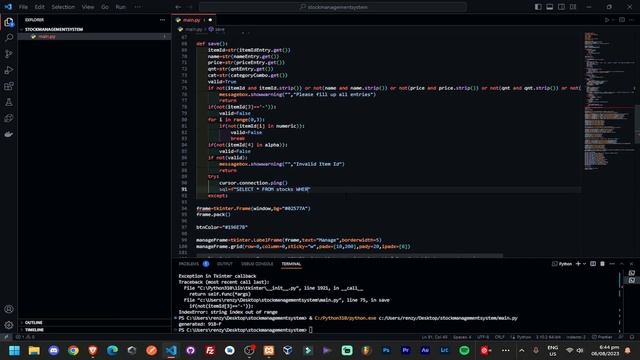
Task: Open the Run and Debug view
Action: (9, 70)
